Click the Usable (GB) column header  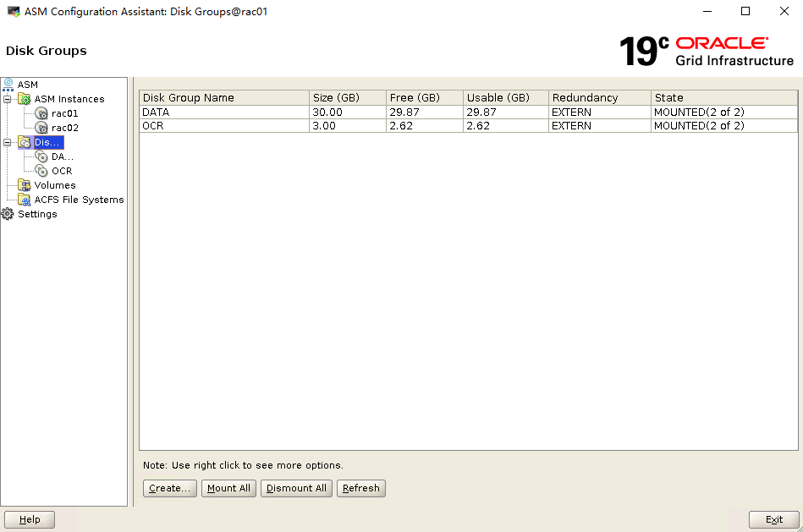point(506,98)
